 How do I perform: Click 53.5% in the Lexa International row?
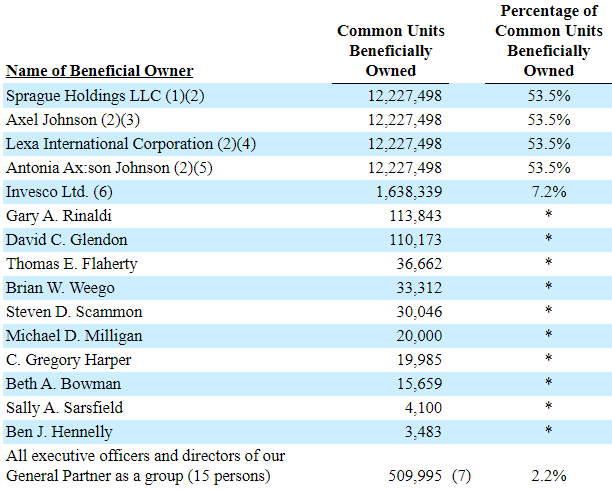[549, 144]
